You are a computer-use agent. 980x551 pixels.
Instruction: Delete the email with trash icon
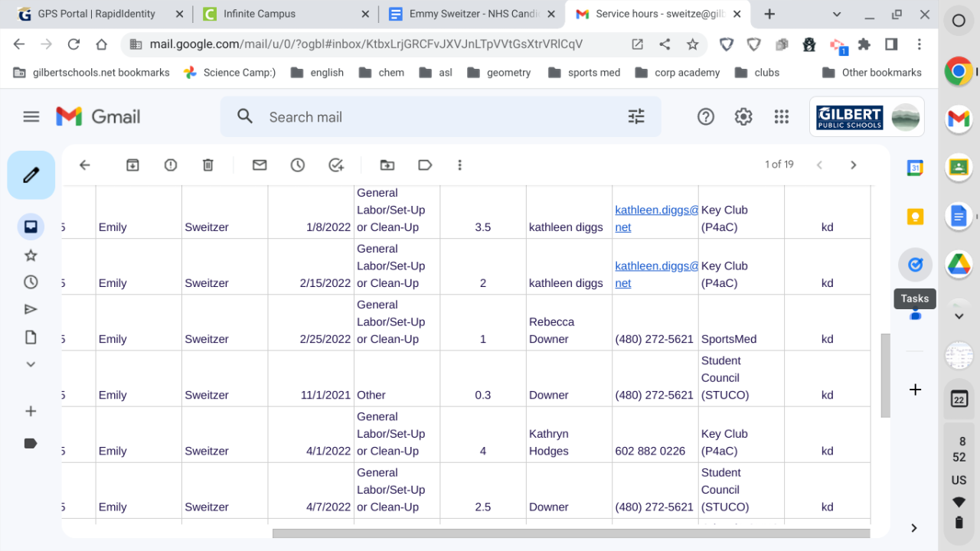207,165
